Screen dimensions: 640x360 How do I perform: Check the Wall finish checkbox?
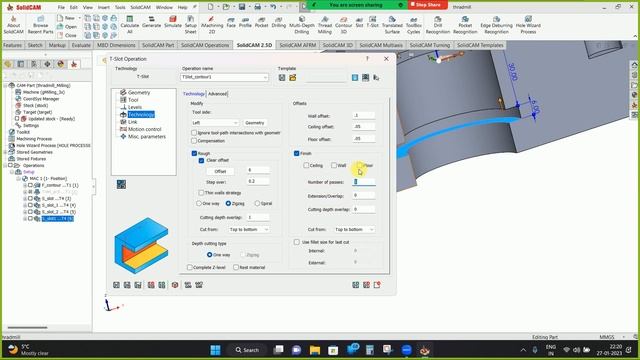[x=334, y=165]
